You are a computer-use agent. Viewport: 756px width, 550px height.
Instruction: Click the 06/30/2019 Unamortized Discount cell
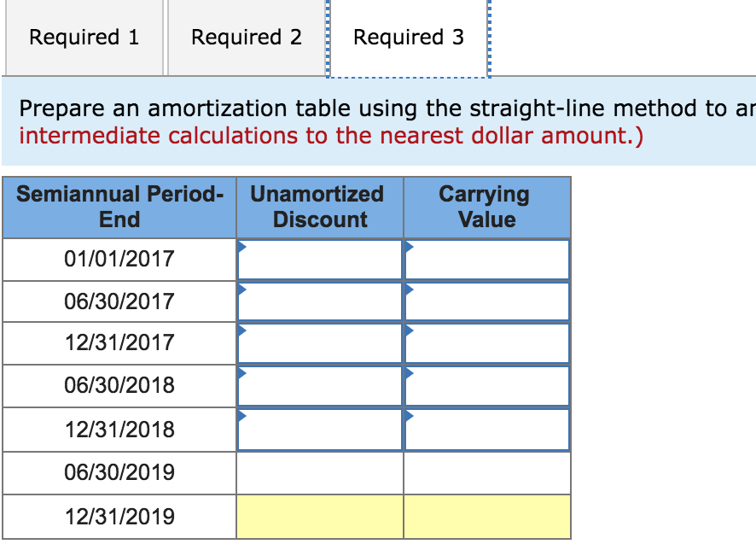click(x=319, y=473)
